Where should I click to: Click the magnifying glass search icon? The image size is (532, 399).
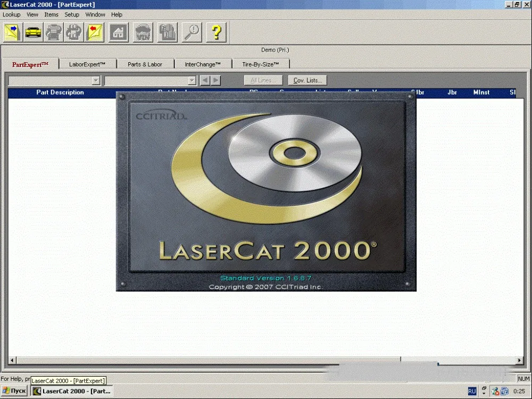192,32
